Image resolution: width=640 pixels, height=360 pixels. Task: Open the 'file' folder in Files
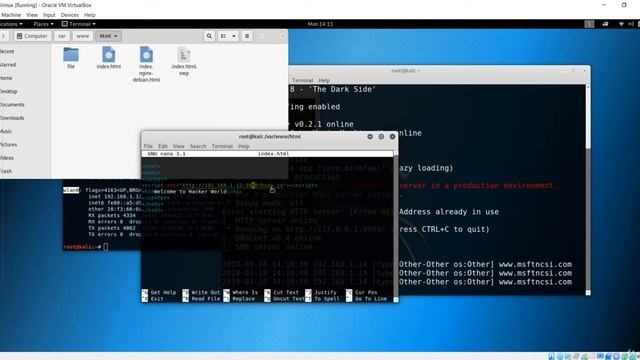[71, 58]
